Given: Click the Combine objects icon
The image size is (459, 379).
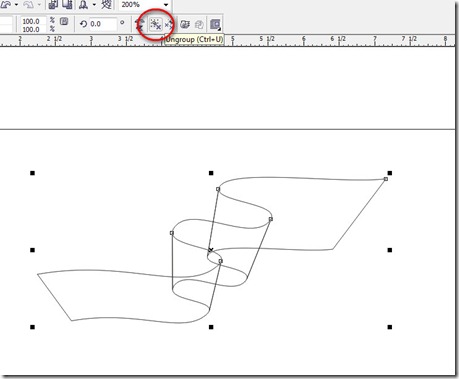Looking at the screenshot, I should point(185,24).
